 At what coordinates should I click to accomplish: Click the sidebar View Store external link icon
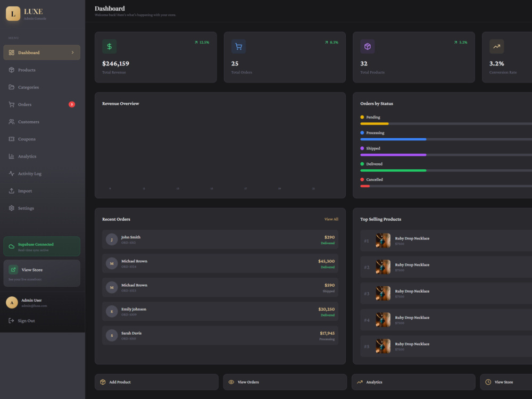13,270
